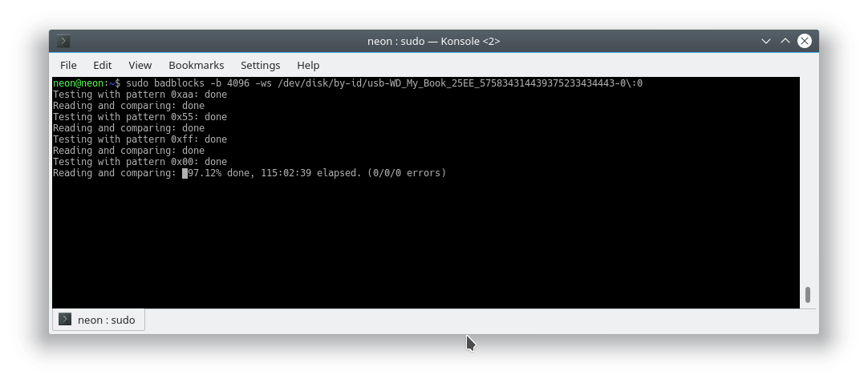
Task: Click the '(0/0/0 errors)' text
Action: pos(407,173)
